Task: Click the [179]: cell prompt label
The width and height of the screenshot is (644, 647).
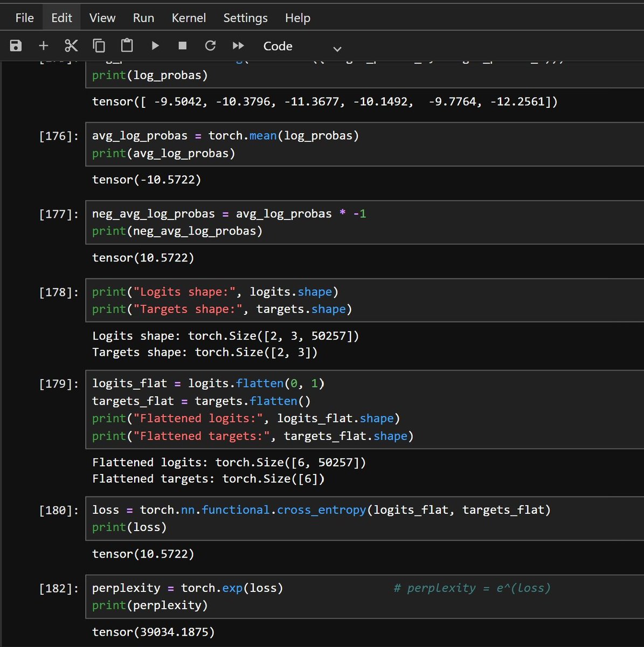Action: point(59,384)
